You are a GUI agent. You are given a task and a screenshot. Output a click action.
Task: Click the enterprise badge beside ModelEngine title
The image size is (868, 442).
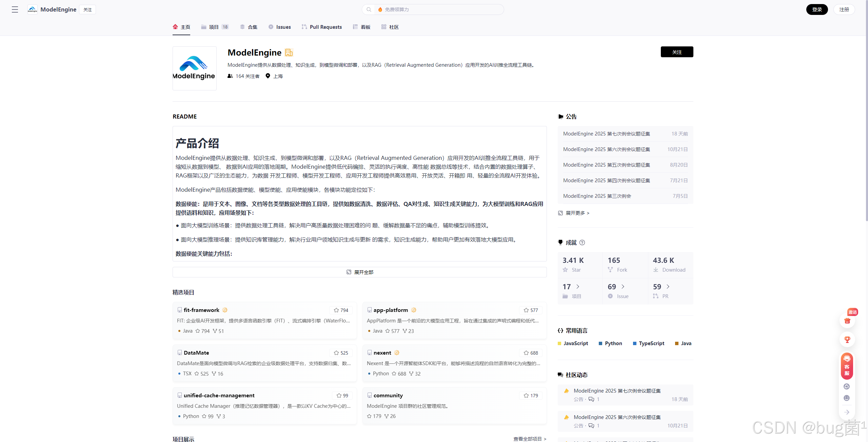289,52
